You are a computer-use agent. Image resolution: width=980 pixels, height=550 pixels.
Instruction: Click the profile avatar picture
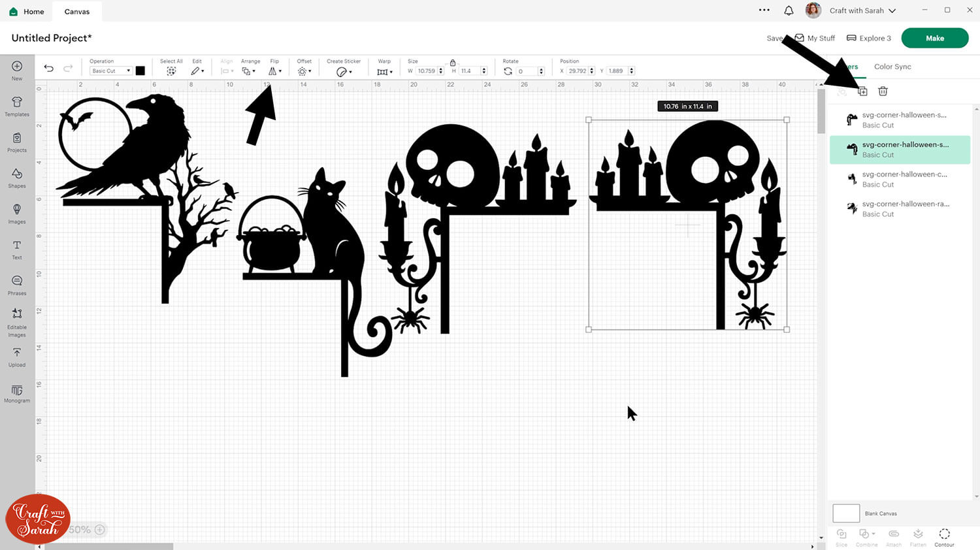(813, 10)
